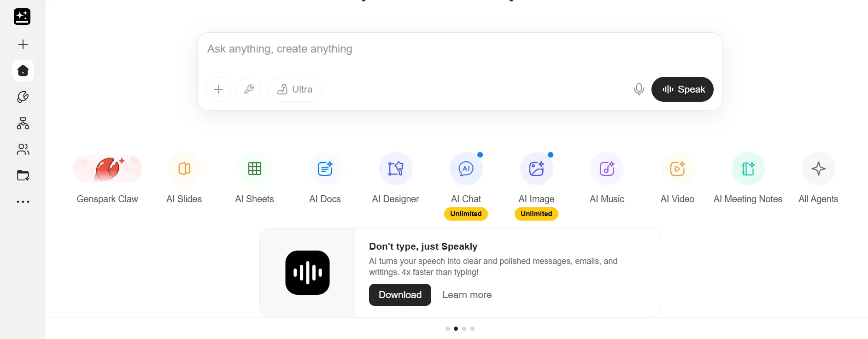Click the Speak button
Screen dimensions: 868x339
pyautogui.click(x=682, y=89)
